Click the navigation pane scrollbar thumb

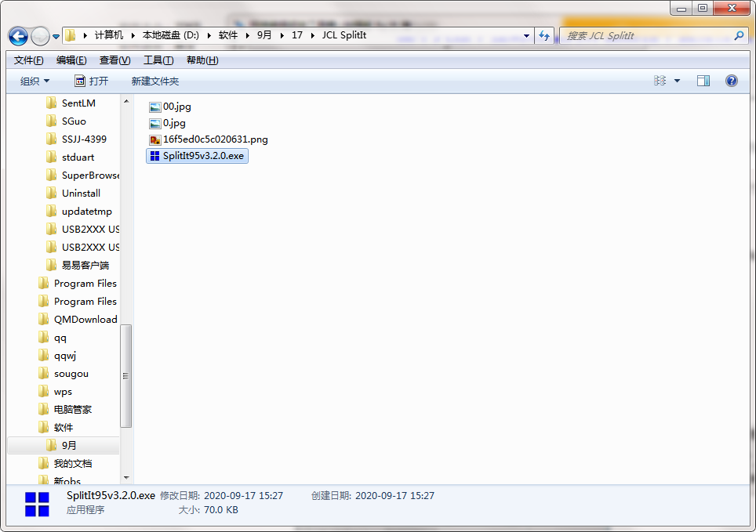tap(125, 376)
